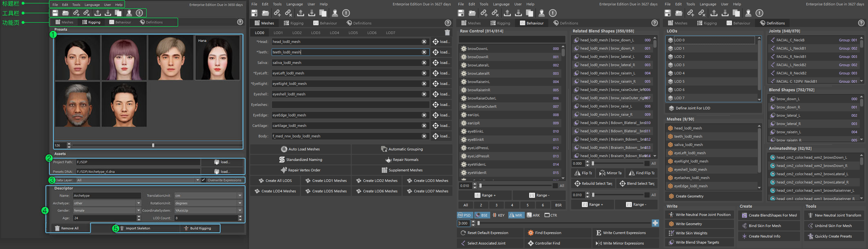The height and width of the screenshot is (249, 868).
Task: Click the Build Rigging button
Action: 200,228
